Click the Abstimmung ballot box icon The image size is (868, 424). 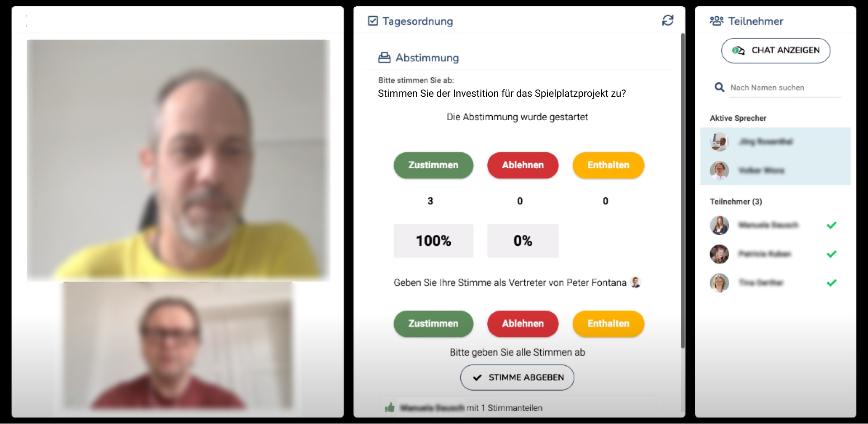coord(384,57)
